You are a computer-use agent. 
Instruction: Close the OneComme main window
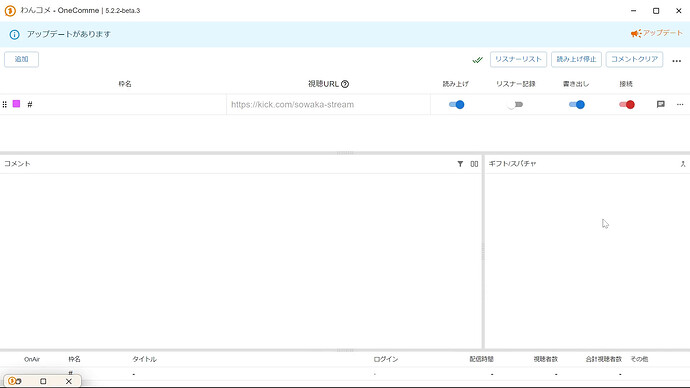[679, 11]
